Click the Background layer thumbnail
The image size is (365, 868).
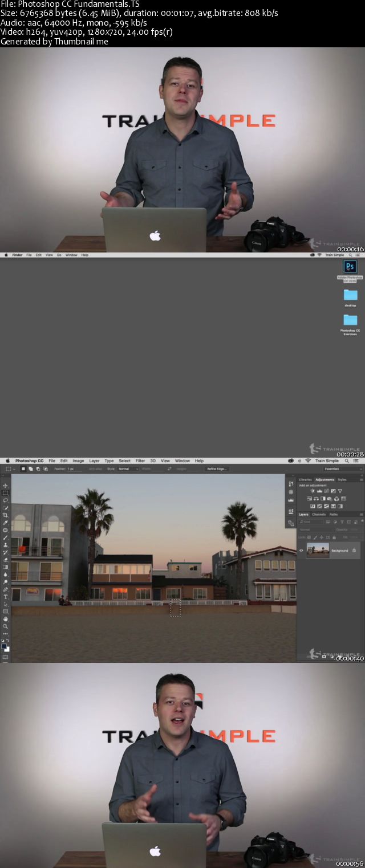[x=318, y=551]
